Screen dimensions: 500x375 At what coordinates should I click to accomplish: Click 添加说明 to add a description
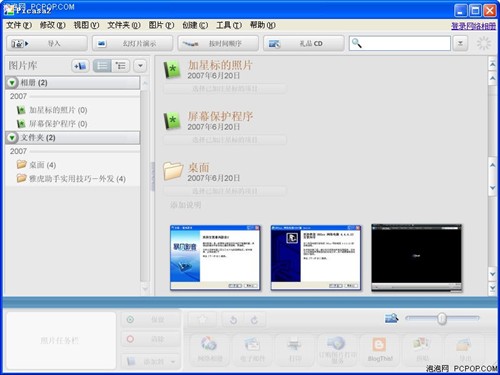point(185,205)
